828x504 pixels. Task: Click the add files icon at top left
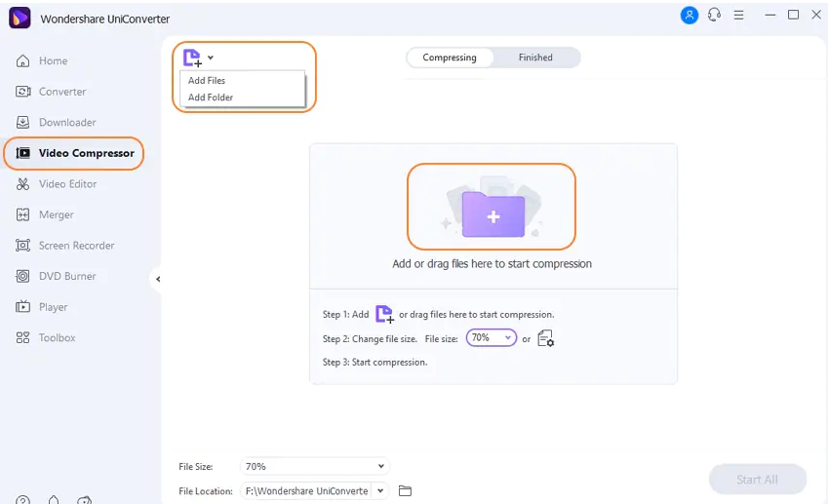tap(193, 58)
